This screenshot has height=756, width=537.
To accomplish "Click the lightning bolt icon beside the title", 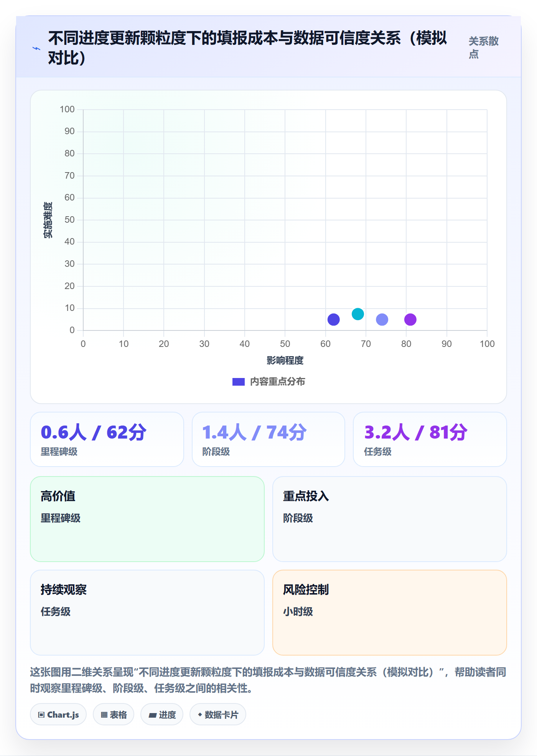I will pos(36,48).
